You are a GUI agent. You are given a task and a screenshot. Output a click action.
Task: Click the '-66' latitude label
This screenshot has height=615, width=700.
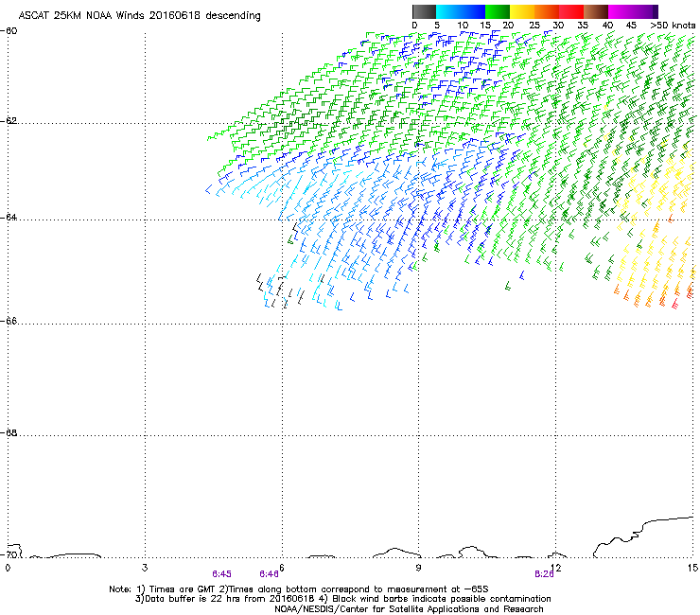click(x=9, y=321)
